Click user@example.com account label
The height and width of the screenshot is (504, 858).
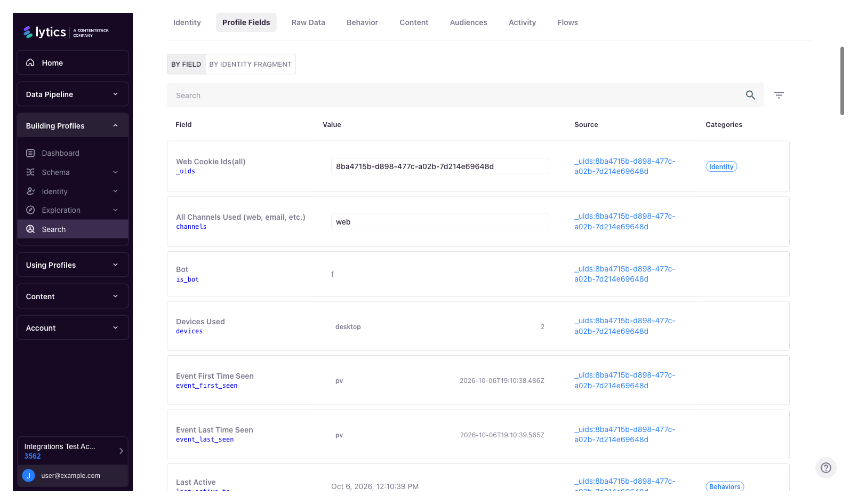tap(70, 476)
